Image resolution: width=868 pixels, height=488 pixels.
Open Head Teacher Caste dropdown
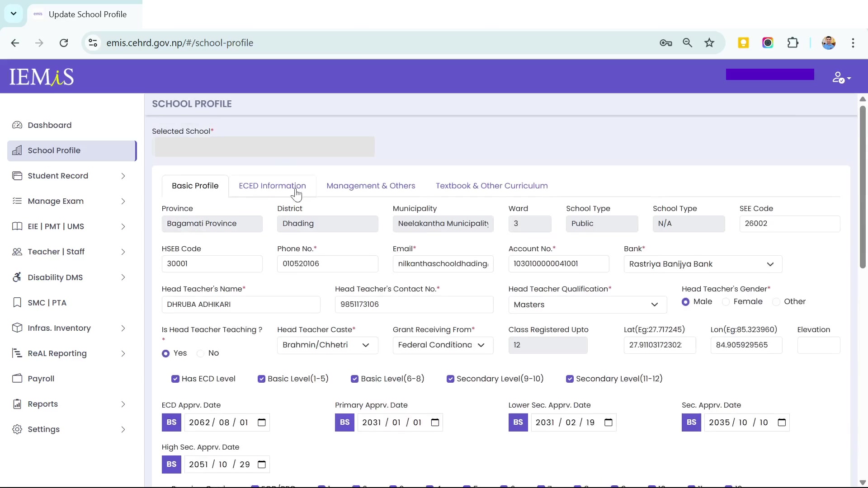coord(327,345)
